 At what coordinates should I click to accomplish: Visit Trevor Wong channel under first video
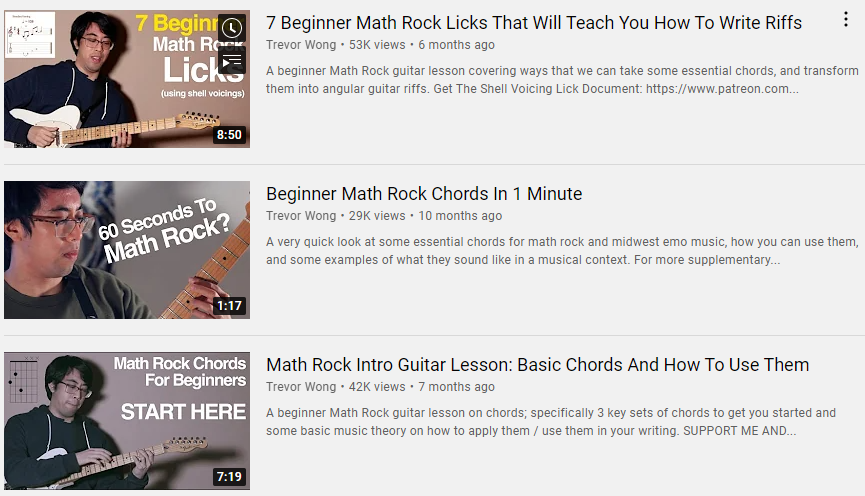(x=301, y=45)
